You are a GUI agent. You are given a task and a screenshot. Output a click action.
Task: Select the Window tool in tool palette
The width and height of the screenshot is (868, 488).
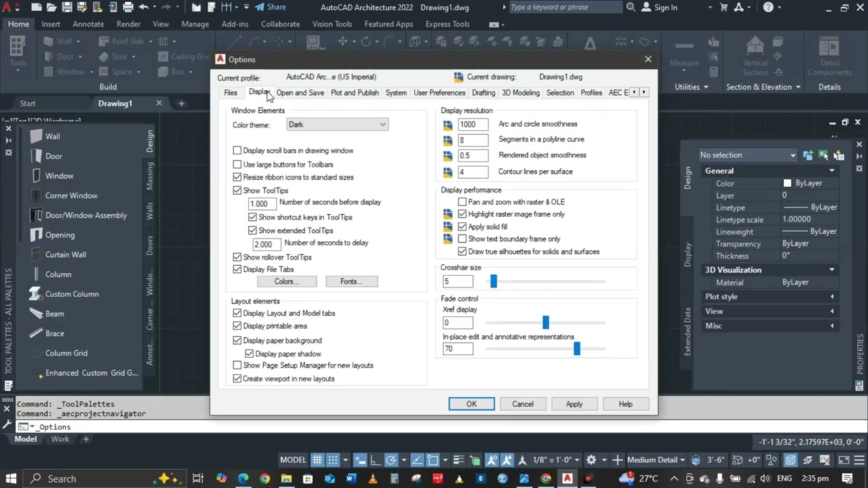click(x=51, y=176)
